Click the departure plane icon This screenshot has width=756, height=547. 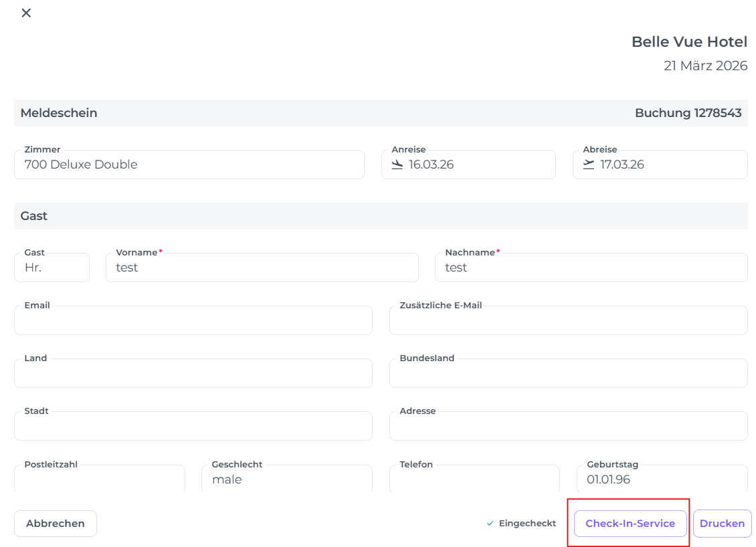tap(589, 165)
